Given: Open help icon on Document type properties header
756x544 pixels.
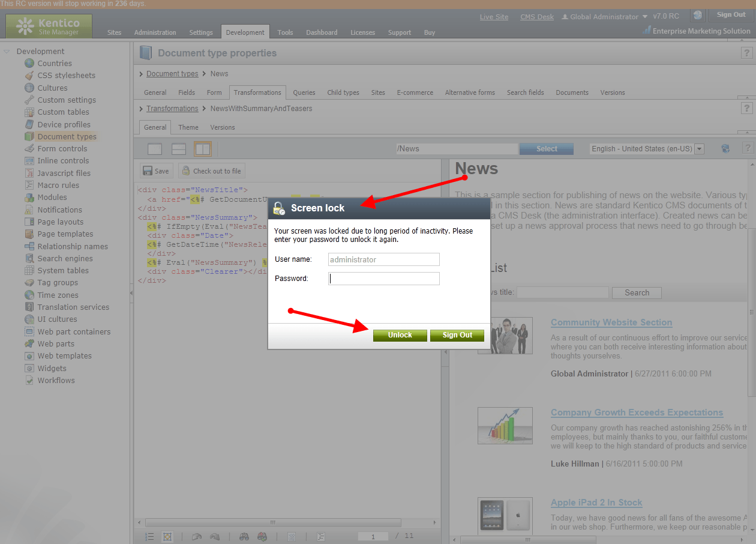Looking at the screenshot, I should [747, 53].
